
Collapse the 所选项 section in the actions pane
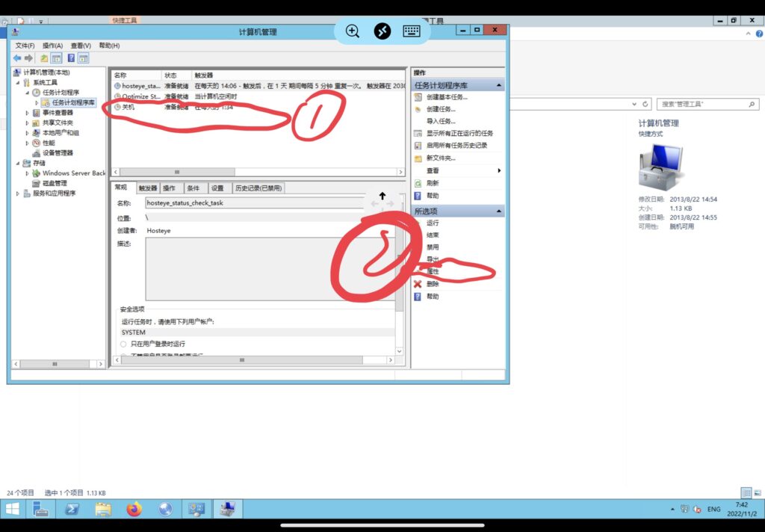[x=499, y=211]
